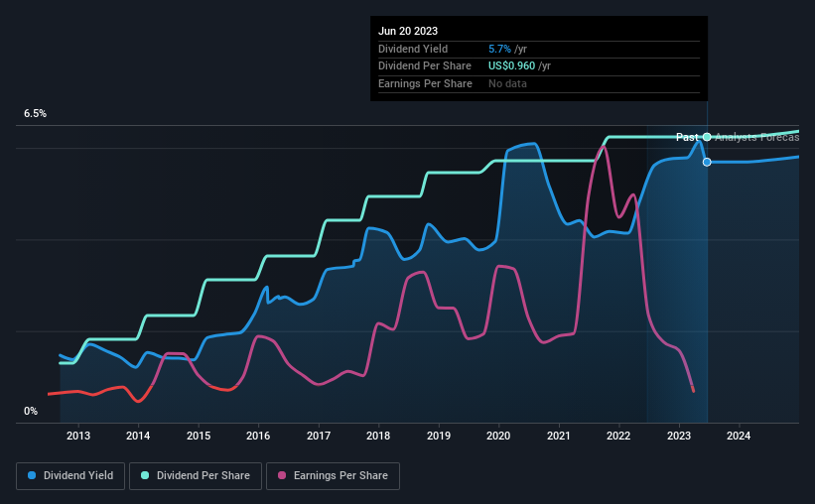Click the 'Past' label on the chart
The height and width of the screenshot is (504, 815).
(x=687, y=137)
